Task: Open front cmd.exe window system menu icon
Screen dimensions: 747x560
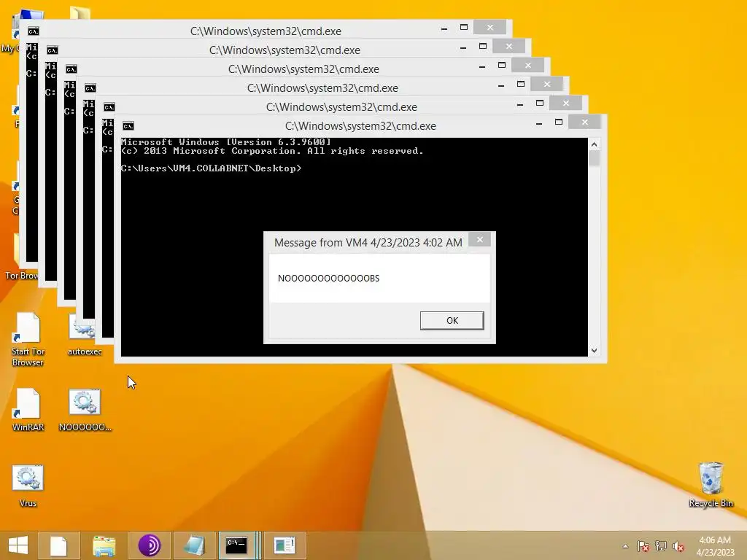Action: pyautogui.click(x=128, y=126)
